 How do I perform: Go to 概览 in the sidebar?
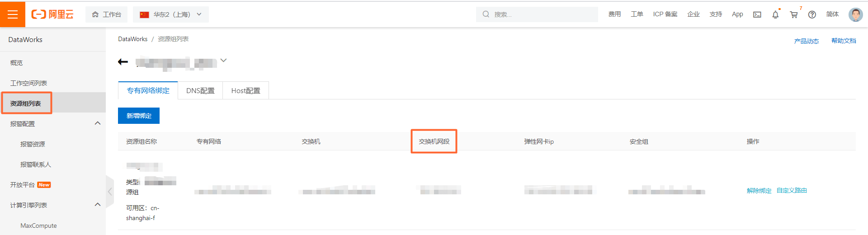(17, 63)
